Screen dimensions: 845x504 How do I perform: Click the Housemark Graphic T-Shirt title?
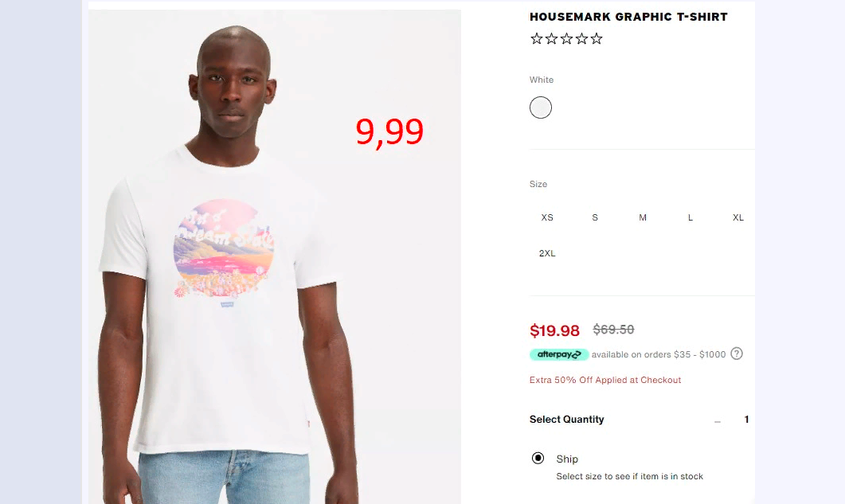(x=628, y=17)
